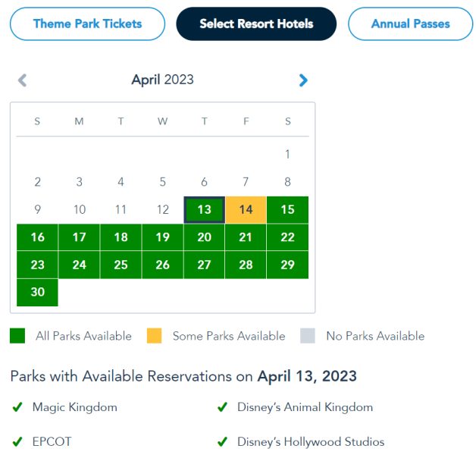The image size is (476, 455).
Task: Pick April 13 in the calendar
Action: (204, 209)
